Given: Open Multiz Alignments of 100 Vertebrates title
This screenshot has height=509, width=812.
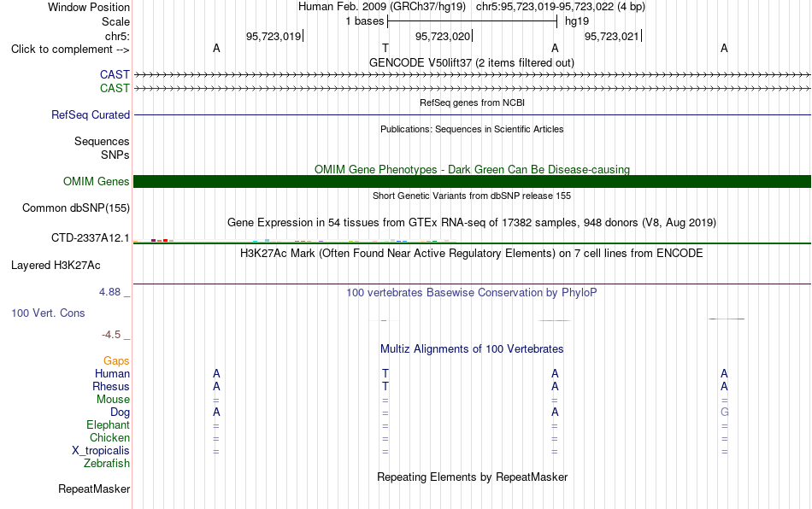Looking at the screenshot, I should pos(472,348).
